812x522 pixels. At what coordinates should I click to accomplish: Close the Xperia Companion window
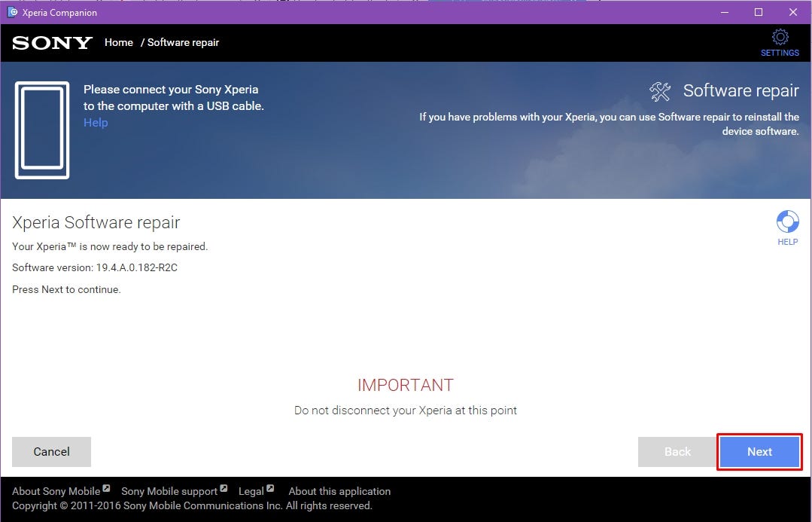click(793, 12)
